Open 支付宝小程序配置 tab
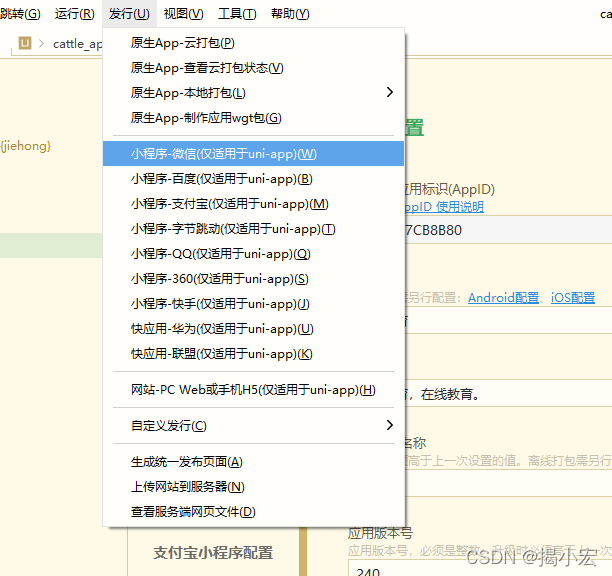Viewport: 612px width, 576px height. [213, 553]
